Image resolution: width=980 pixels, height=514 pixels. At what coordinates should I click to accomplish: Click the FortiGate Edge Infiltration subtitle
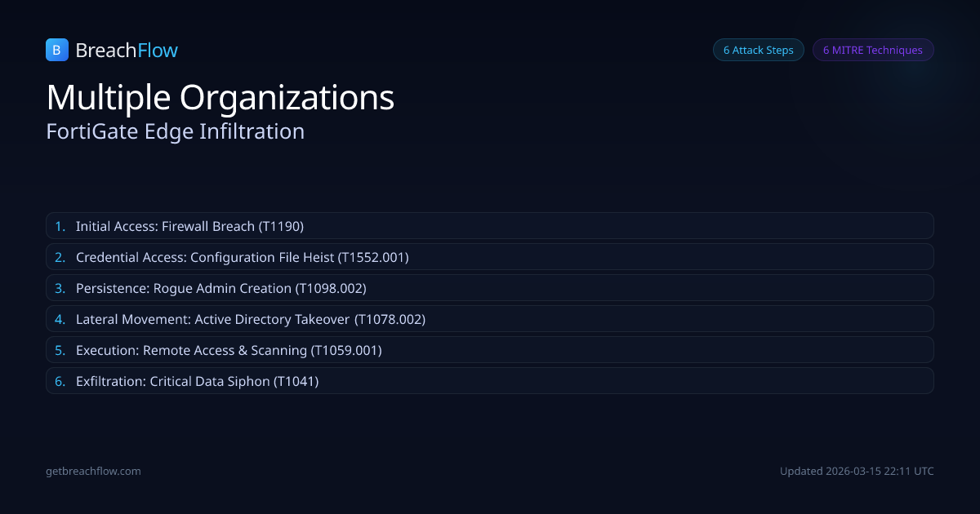(176, 131)
